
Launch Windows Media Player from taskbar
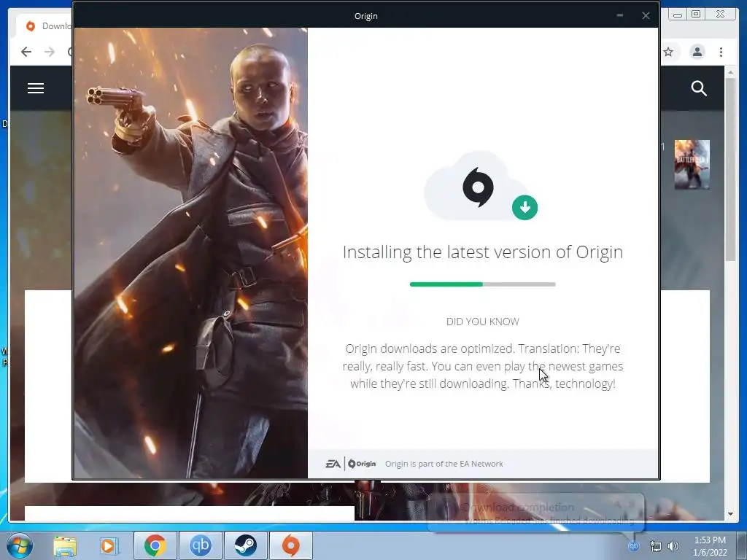pos(109,546)
